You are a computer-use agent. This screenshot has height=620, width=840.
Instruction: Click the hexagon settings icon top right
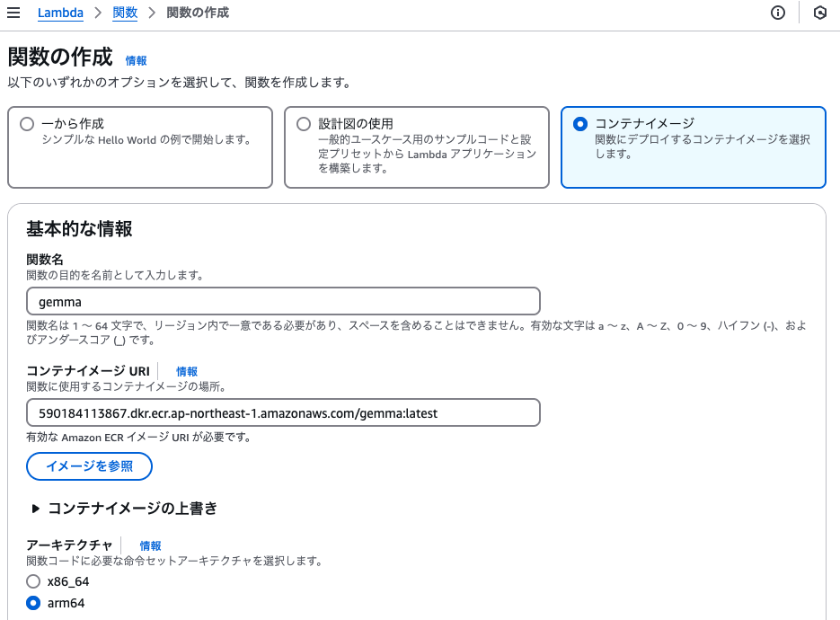tap(819, 13)
